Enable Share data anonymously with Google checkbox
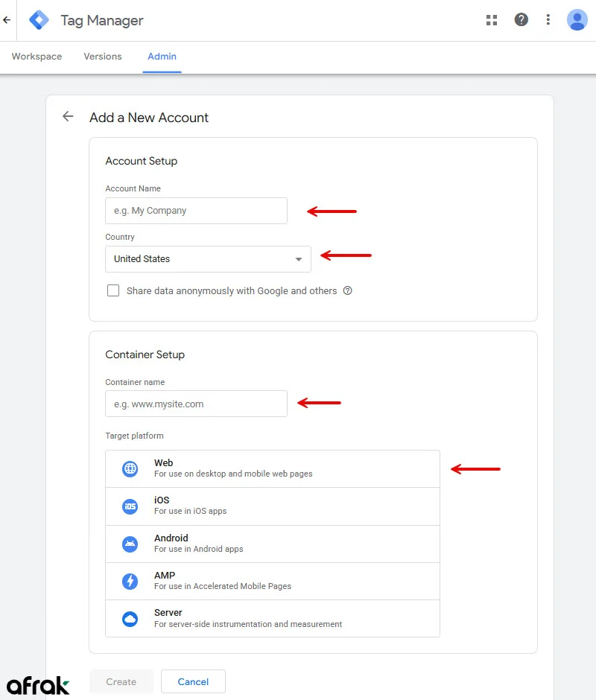The width and height of the screenshot is (596, 700). pos(113,291)
